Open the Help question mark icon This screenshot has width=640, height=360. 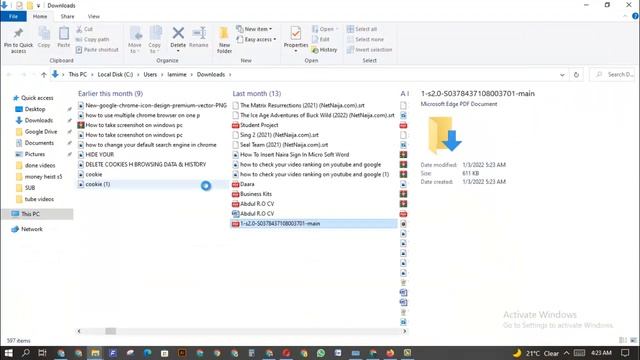[635, 16]
